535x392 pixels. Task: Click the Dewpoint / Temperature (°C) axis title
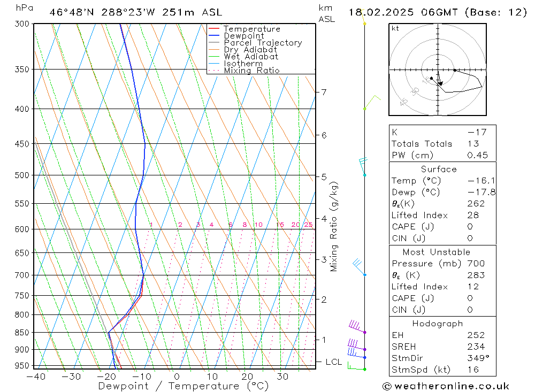point(184,386)
